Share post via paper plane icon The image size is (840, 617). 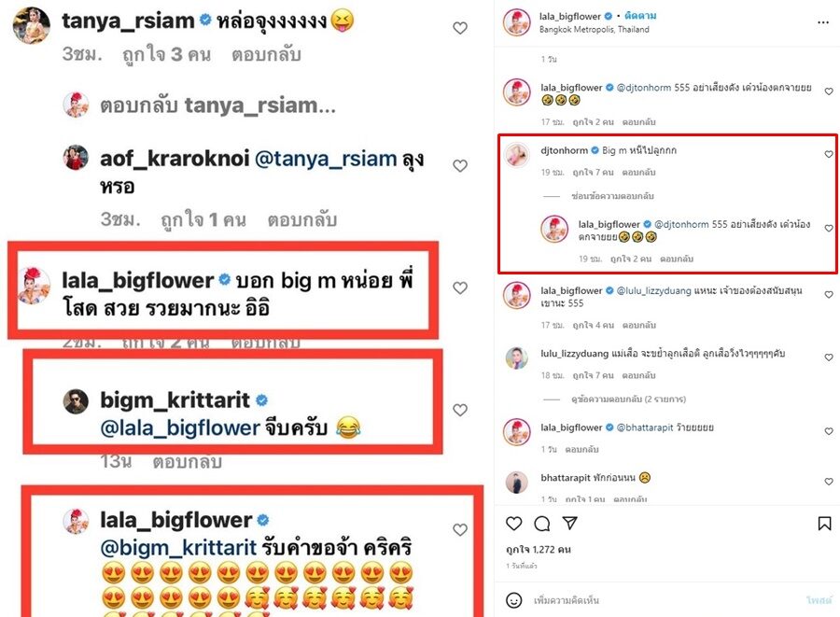pyautogui.click(x=570, y=523)
